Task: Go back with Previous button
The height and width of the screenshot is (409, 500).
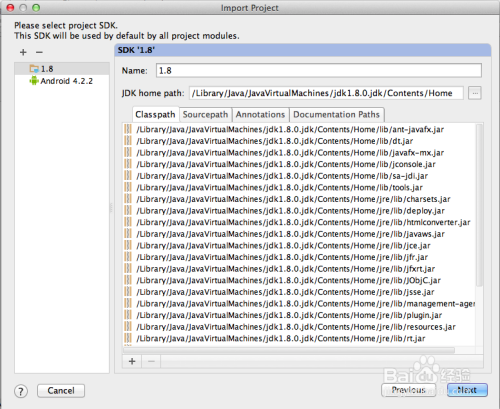Action: [409, 390]
